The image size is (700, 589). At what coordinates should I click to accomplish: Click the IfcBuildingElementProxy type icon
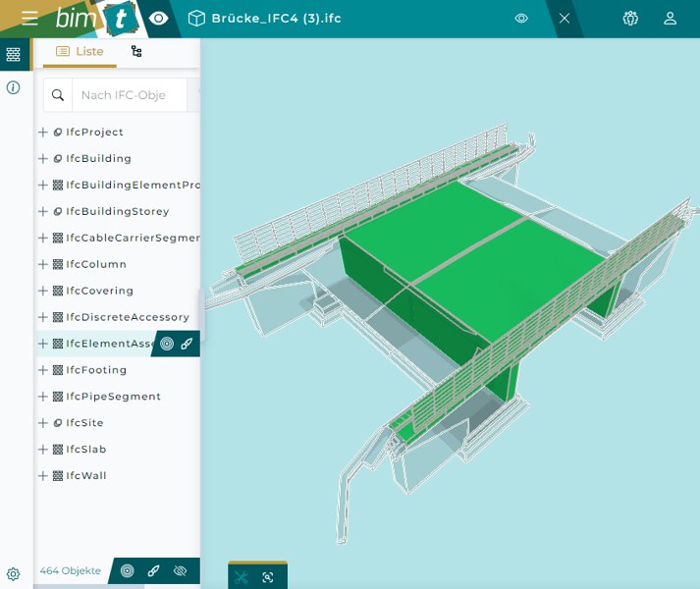tap(58, 185)
